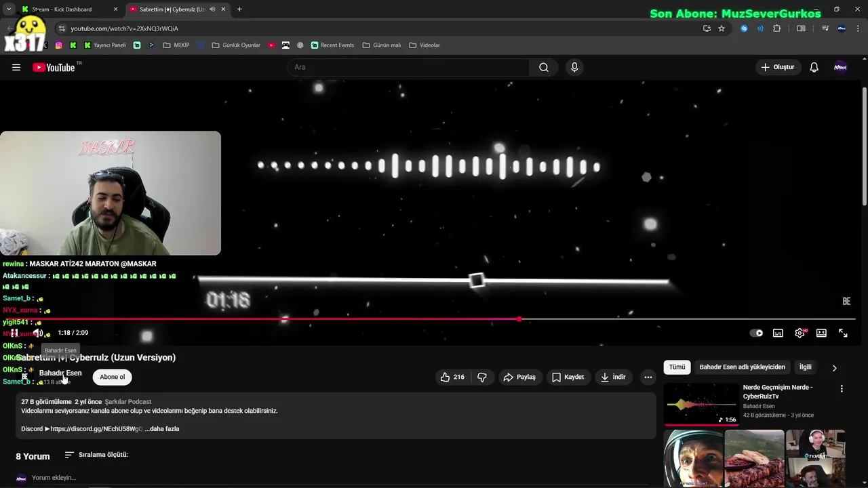Image resolution: width=868 pixels, height=488 pixels.
Task: Enter fullscreen in the video player
Action: pyautogui.click(x=843, y=333)
